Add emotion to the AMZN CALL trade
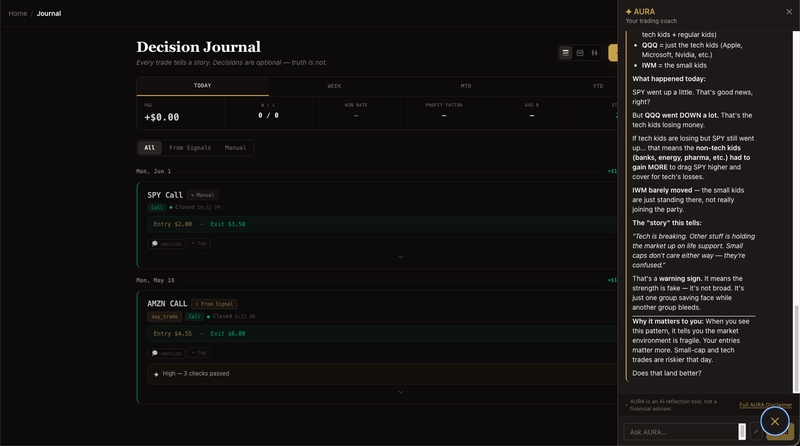800x446 pixels. (166, 353)
